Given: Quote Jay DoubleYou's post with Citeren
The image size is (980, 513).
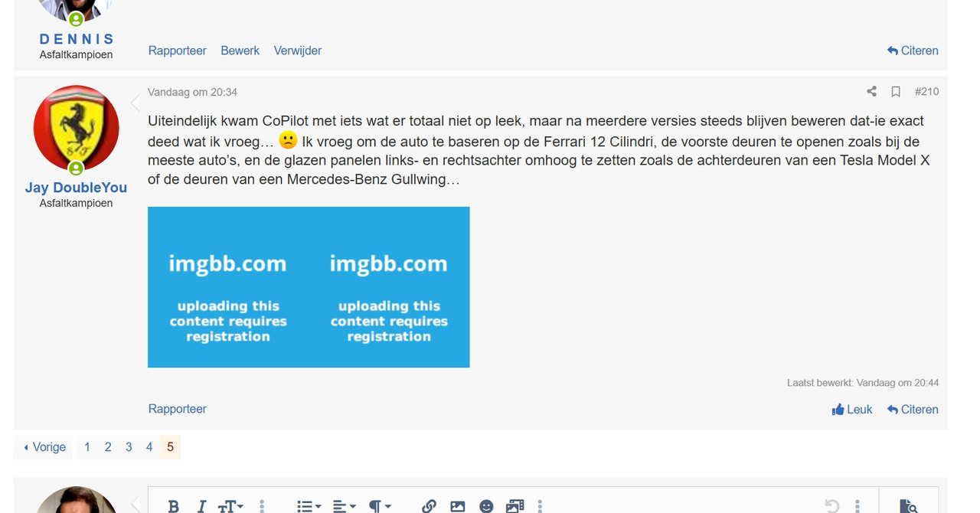Looking at the screenshot, I should pos(913,410).
